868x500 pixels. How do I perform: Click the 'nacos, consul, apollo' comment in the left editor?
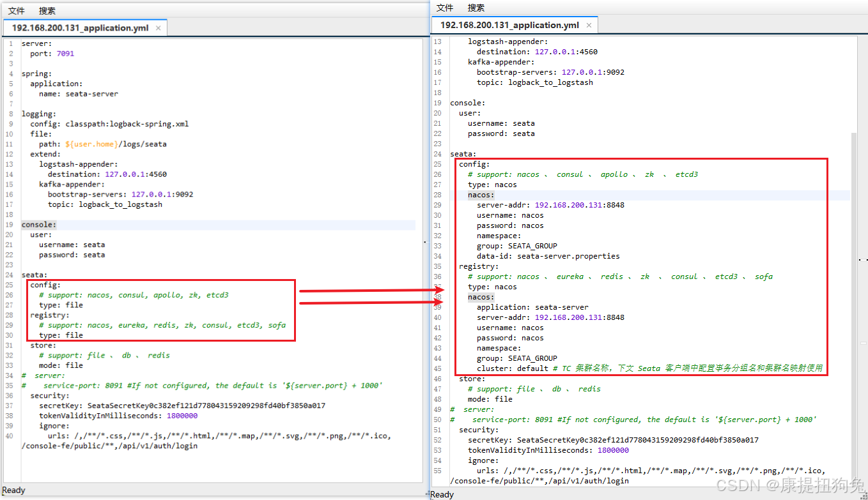pyautogui.click(x=134, y=295)
